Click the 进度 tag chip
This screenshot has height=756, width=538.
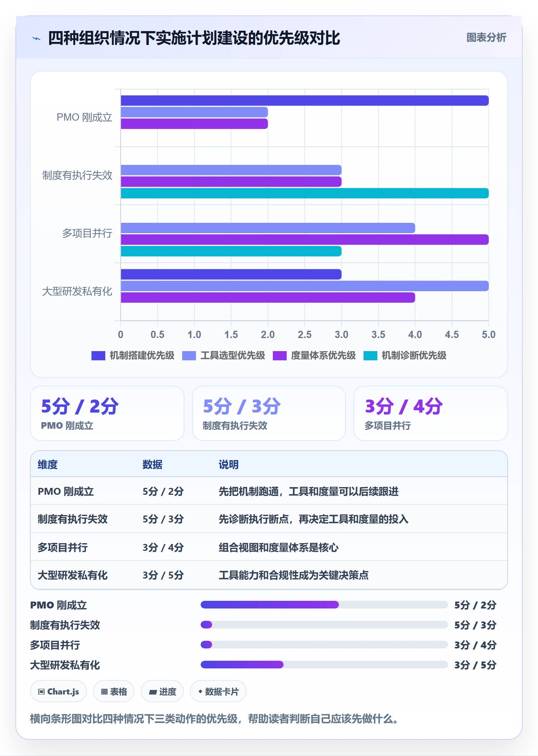162,691
